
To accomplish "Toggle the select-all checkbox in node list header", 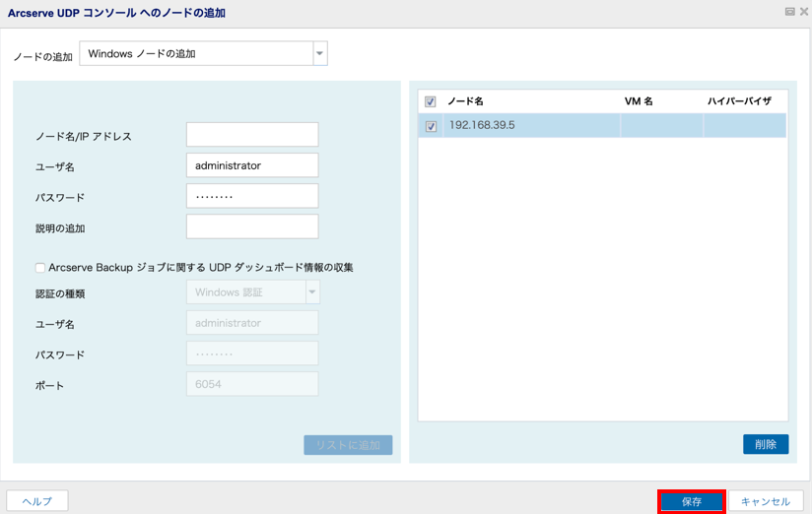I will [431, 101].
